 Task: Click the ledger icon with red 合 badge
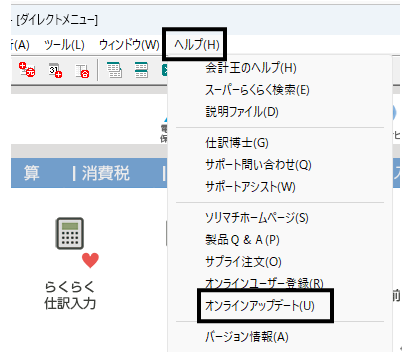coord(82,71)
